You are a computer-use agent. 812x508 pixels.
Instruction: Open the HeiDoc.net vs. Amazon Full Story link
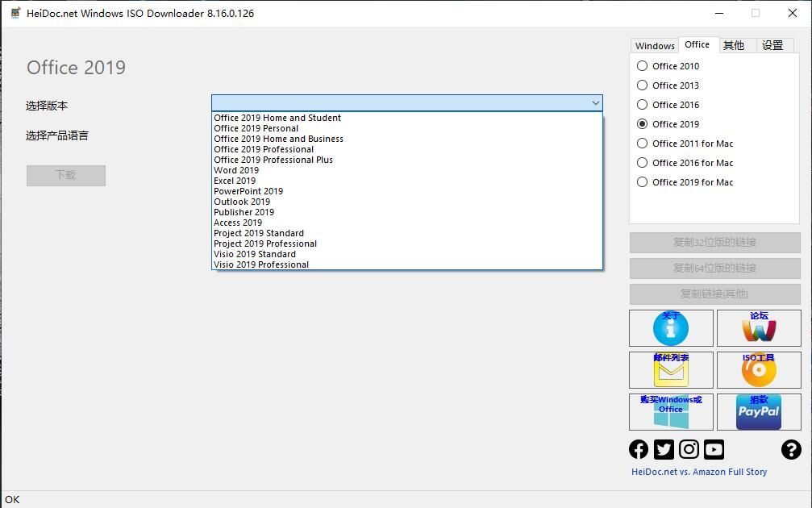click(x=699, y=472)
